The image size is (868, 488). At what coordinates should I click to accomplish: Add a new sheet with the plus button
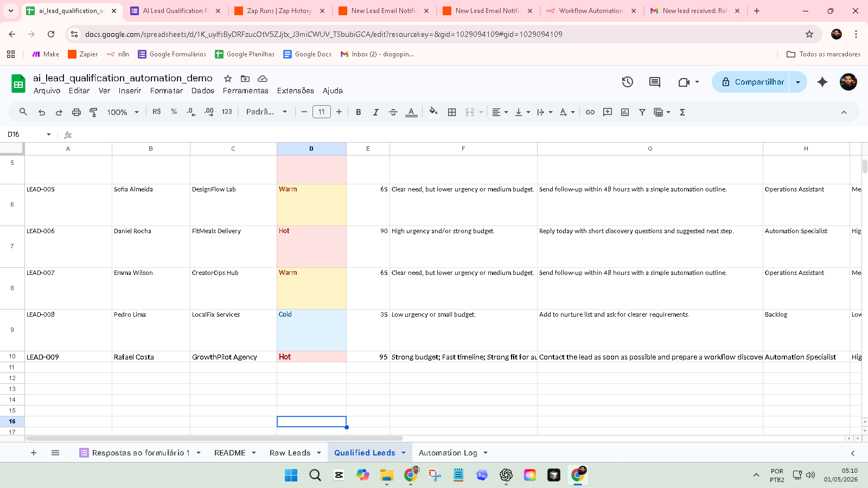click(34, 453)
